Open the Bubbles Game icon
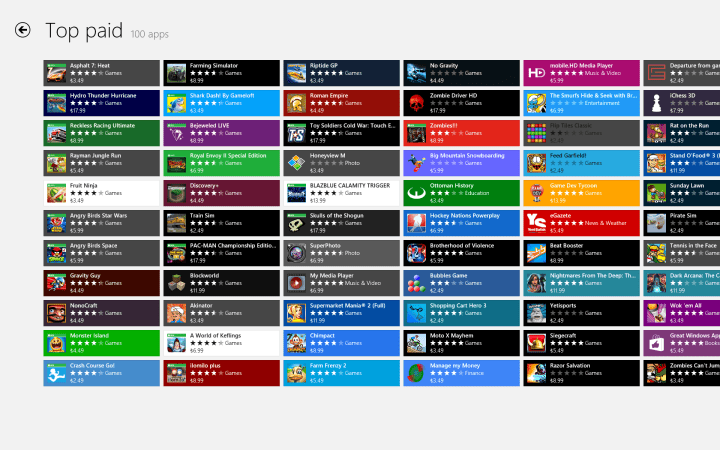This screenshot has width=720, height=450. pos(416,283)
